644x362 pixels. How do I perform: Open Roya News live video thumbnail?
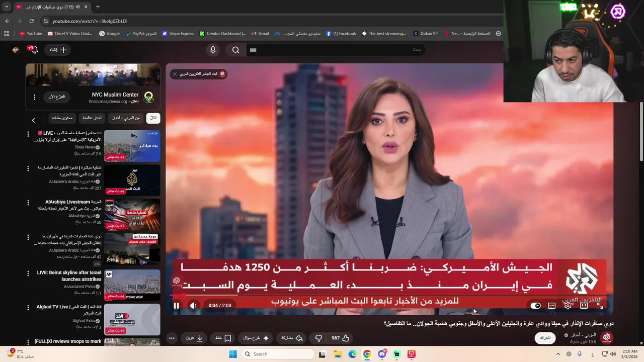[x=132, y=146]
